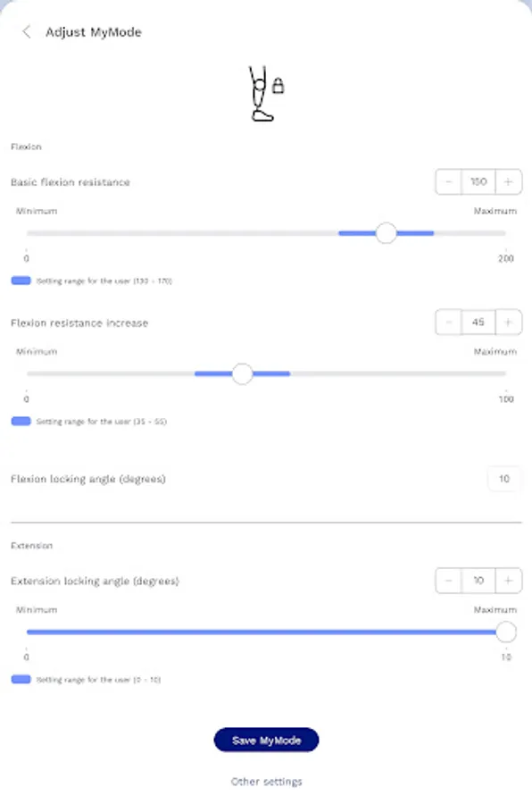Screen dimensions: 532x804
Task: Click the flexion locking angle value field
Action: (503, 478)
